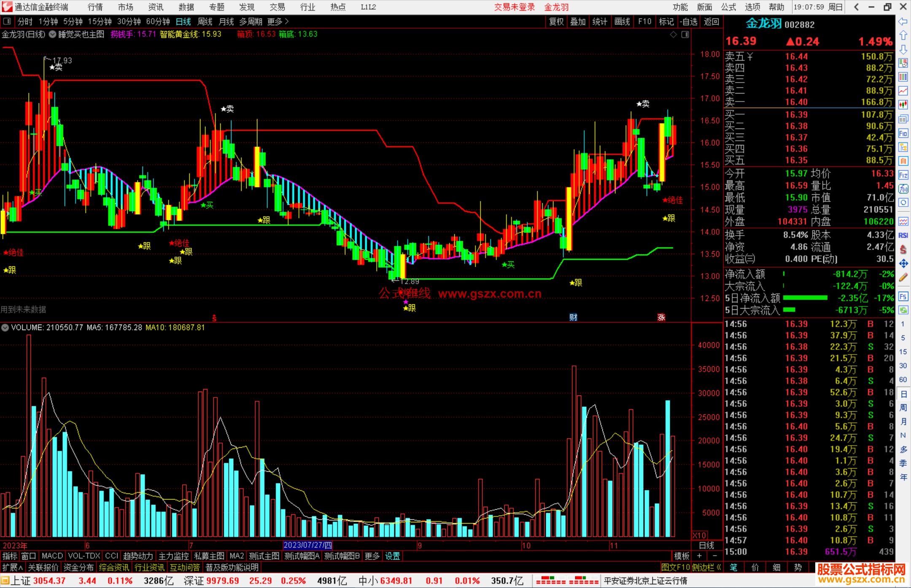
Task: Click the 2023/07/27 date marker on timeline
Action: coord(307,545)
